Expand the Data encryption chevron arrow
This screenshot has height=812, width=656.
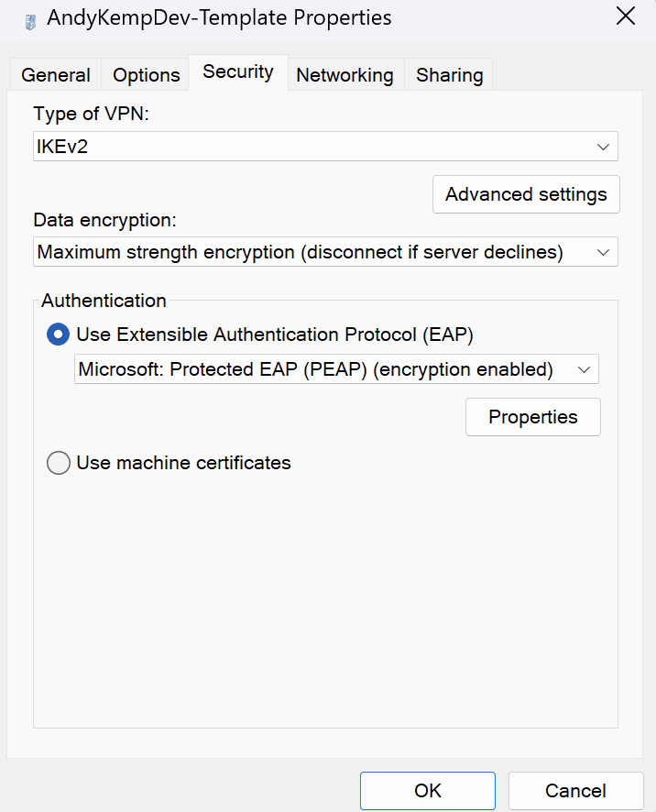pos(603,252)
